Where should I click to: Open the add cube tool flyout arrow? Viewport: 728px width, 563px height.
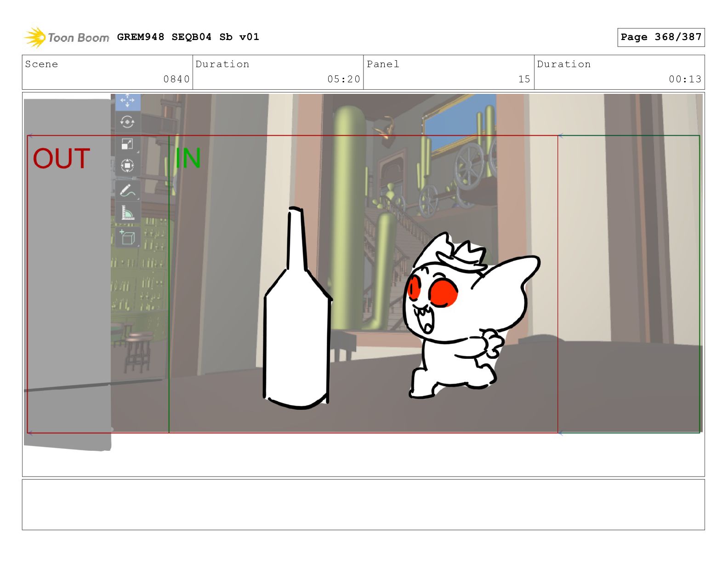coord(138,245)
